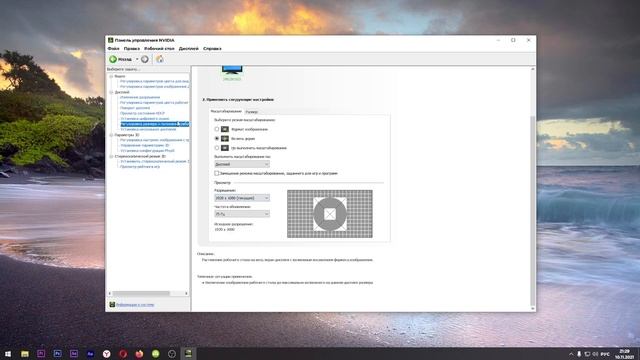Click the settings pane scroll-up arrow
Image resolution: width=640 pixels, height=360 pixels.
tap(533, 69)
